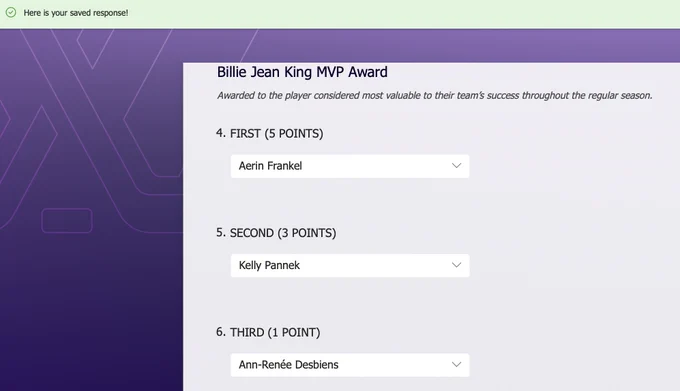680x391 pixels.
Task: Click the large X-shaped logo outline in the background
Action: pos(91,130)
